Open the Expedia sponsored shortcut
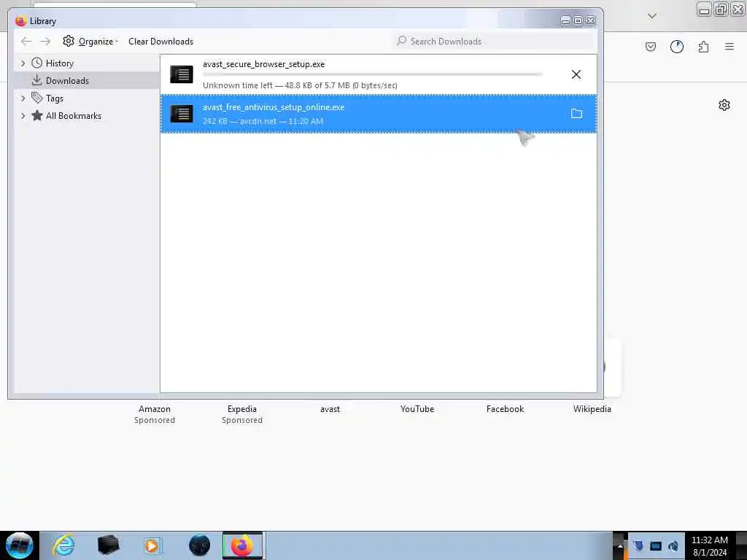Image resolution: width=747 pixels, height=560 pixels. 242,414
